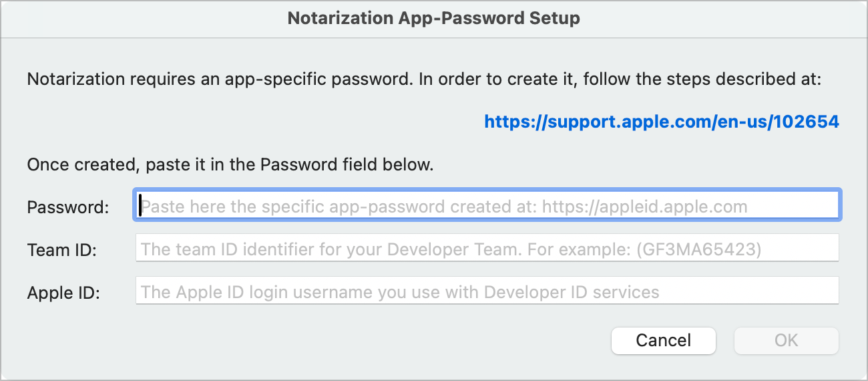868x381 pixels.
Task: Click the GF3MA65423 example placeholder text
Action: pos(698,250)
